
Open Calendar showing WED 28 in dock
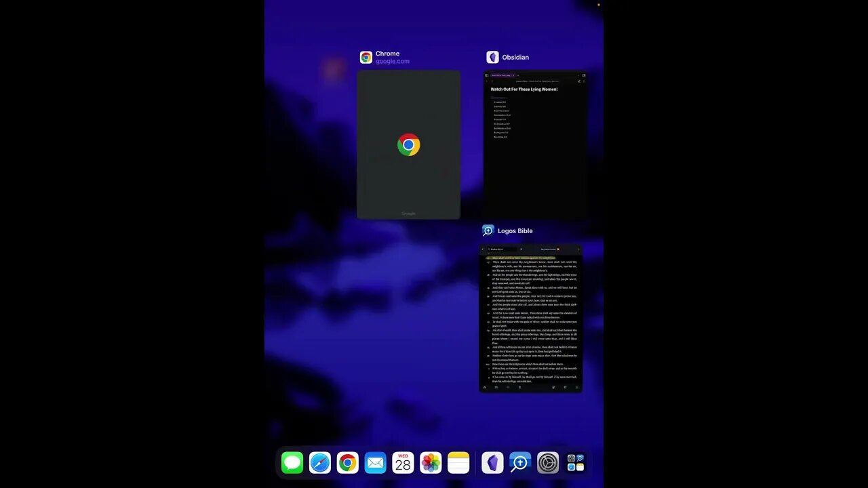tap(403, 463)
